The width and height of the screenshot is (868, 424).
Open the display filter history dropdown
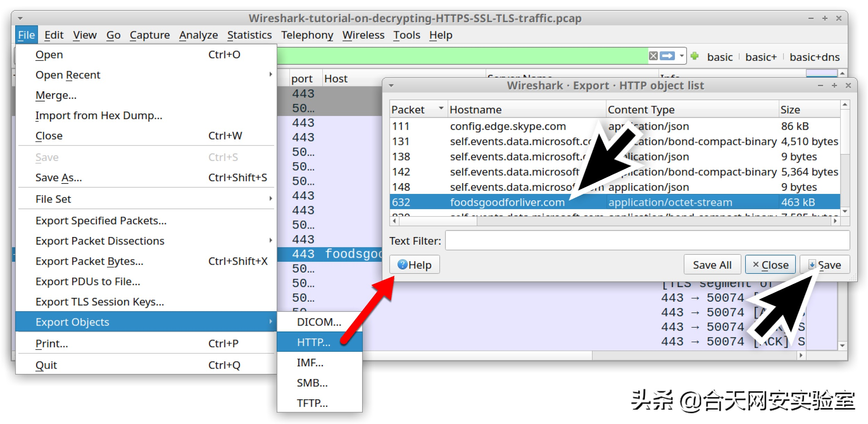681,56
